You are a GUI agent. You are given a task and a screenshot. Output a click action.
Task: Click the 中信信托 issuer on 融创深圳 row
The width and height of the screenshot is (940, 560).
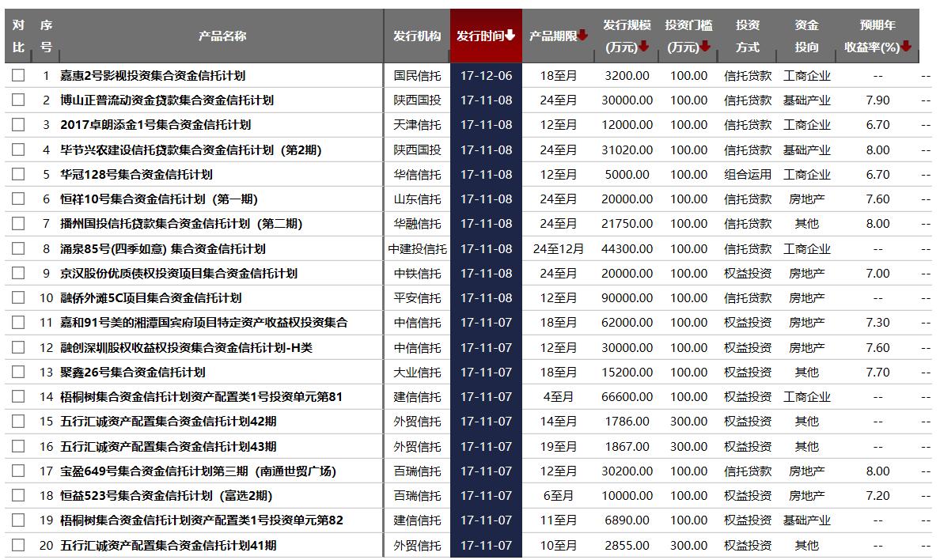418,347
